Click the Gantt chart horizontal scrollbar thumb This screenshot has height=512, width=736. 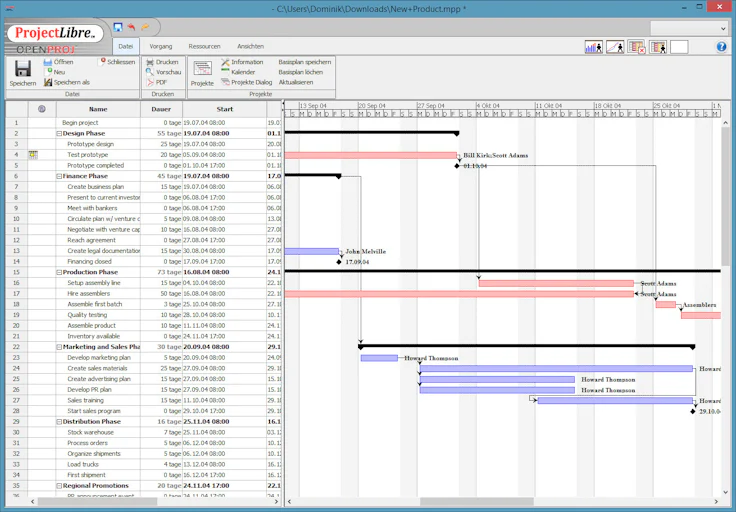[x=476, y=502]
